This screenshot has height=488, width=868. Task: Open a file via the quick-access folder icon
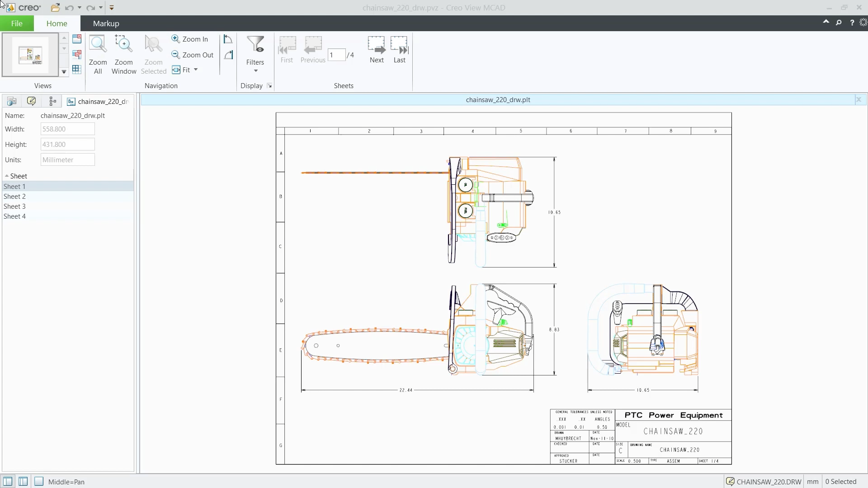click(x=55, y=8)
